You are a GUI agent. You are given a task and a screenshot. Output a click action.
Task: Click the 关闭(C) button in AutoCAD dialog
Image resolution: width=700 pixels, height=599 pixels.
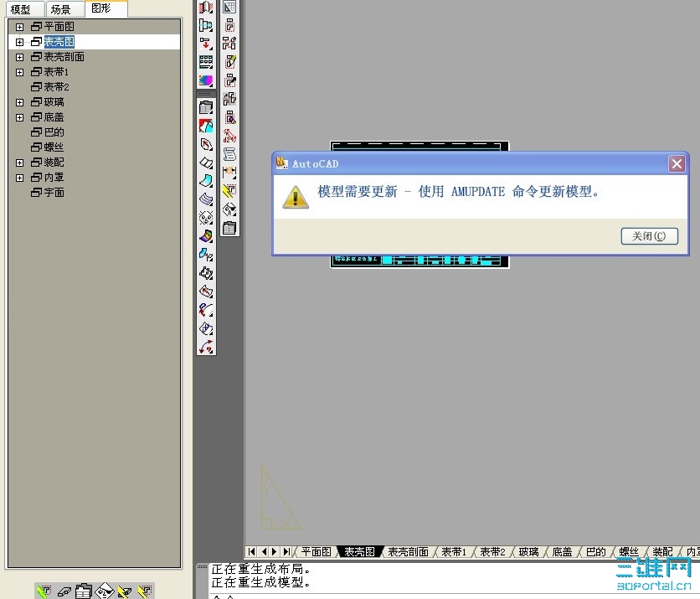coord(649,236)
